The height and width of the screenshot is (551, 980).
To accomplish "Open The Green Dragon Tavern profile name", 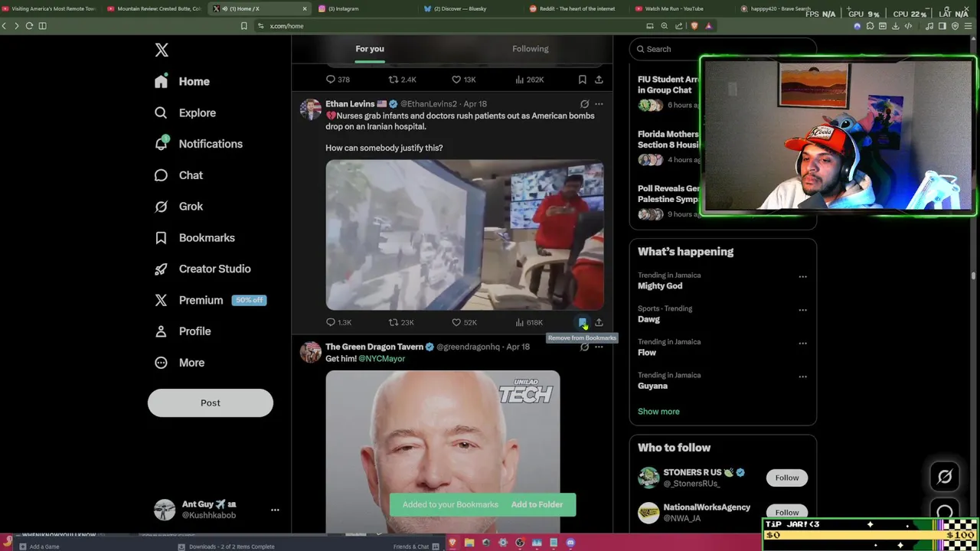I will click(374, 347).
